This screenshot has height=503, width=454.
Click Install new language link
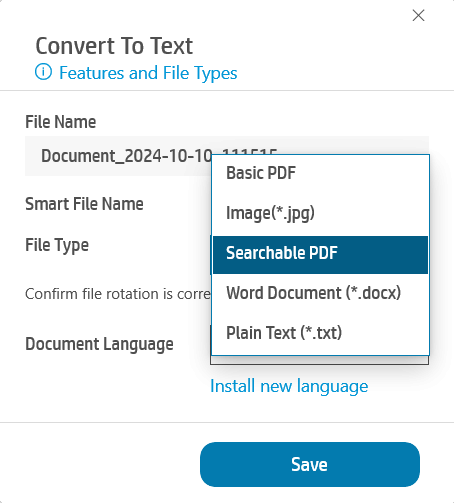tap(289, 387)
